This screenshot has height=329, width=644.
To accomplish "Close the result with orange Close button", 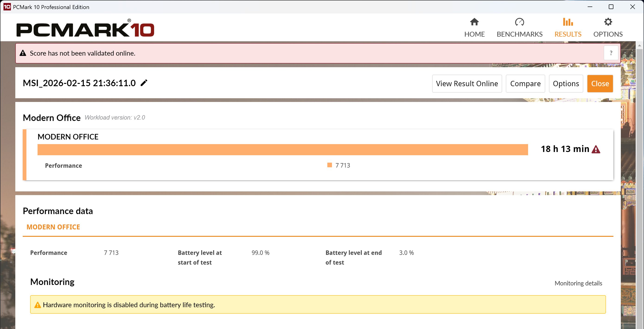I will pyautogui.click(x=600, y=84).
